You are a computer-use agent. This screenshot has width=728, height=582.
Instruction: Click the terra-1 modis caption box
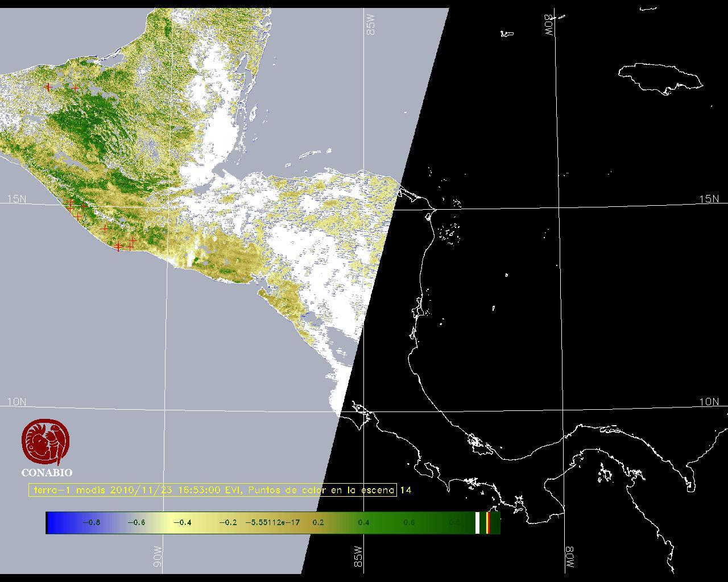pyautogui.click(x=212, y=490)
